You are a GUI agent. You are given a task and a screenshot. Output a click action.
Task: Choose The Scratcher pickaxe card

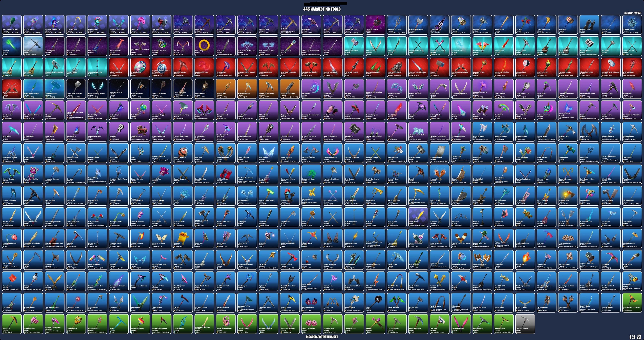pyautogui.click(x=33, y=303)
